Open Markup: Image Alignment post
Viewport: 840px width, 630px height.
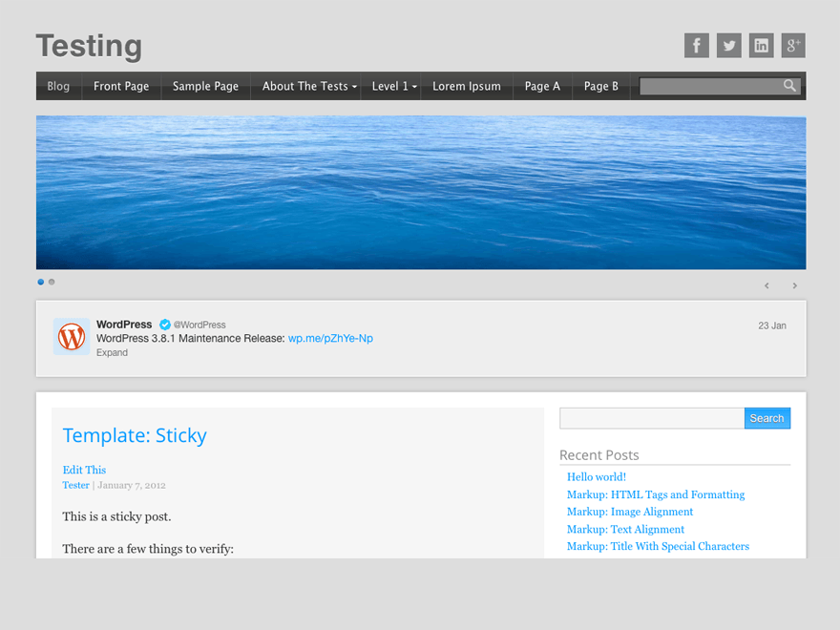[630, 512]
